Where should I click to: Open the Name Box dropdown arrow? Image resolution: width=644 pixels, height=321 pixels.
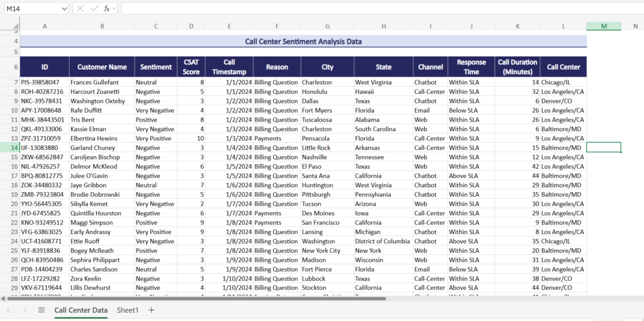click(x=64, y=8)
